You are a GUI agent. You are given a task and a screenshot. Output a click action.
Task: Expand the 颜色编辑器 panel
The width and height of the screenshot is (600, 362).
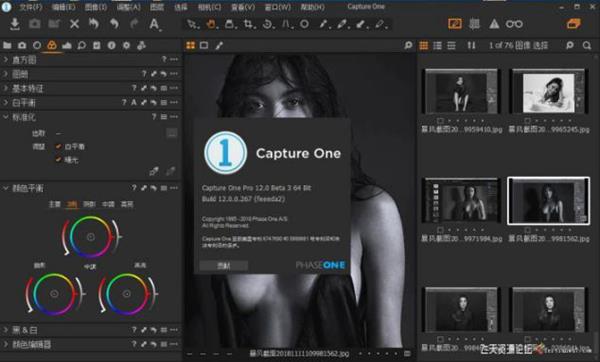[x=6, y=344]
